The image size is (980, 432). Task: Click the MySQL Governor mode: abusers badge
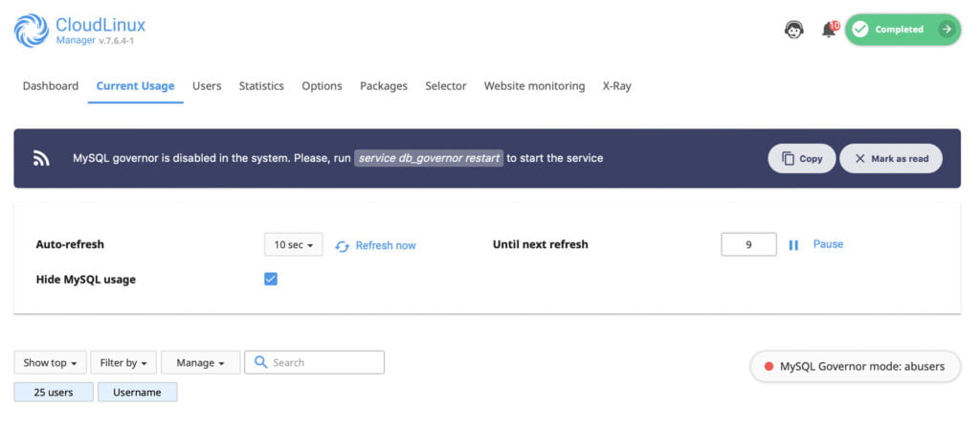[855, 366]
